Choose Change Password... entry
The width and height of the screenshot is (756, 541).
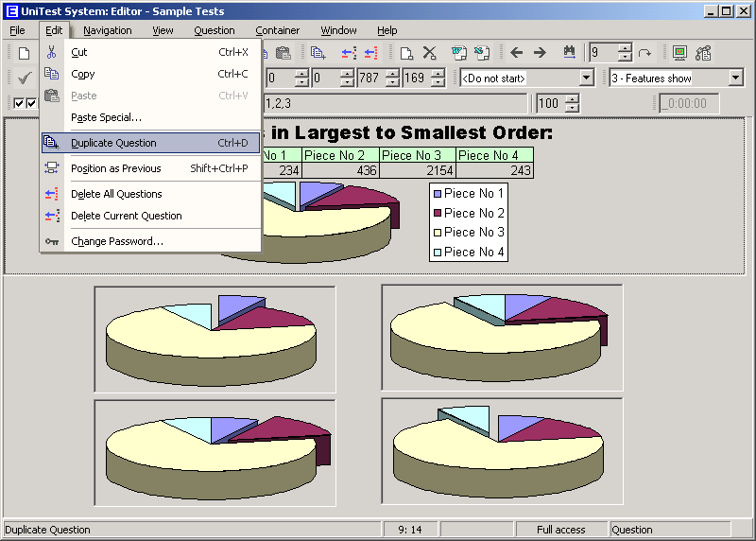coord(151,241)
